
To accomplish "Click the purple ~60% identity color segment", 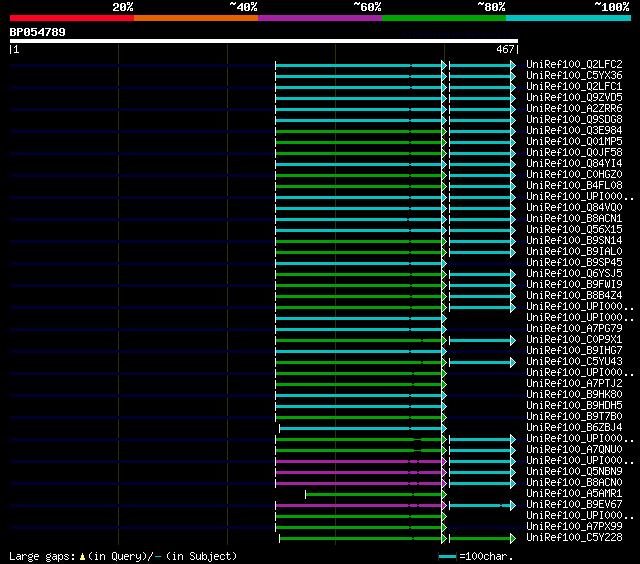I will (x=320, y=18).
